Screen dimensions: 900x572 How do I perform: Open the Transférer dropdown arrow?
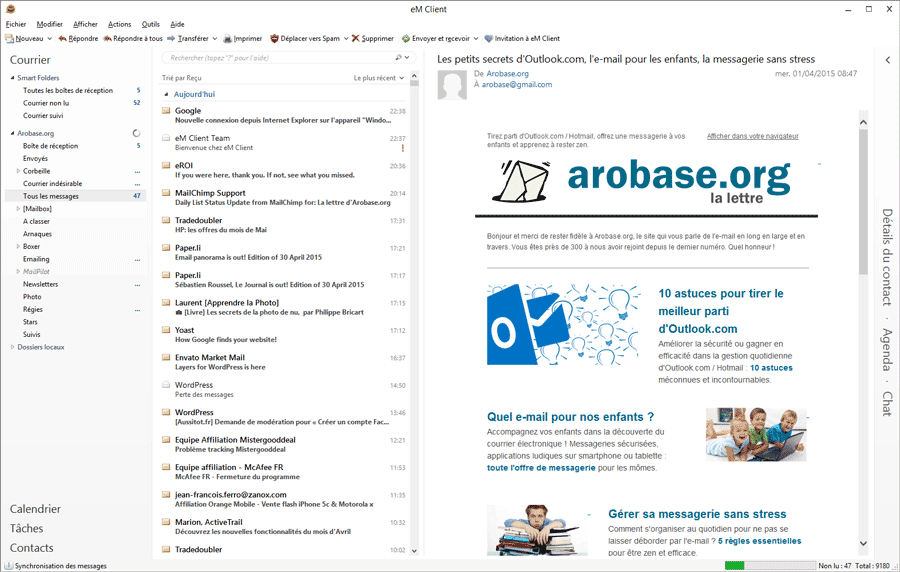[215, 38]
